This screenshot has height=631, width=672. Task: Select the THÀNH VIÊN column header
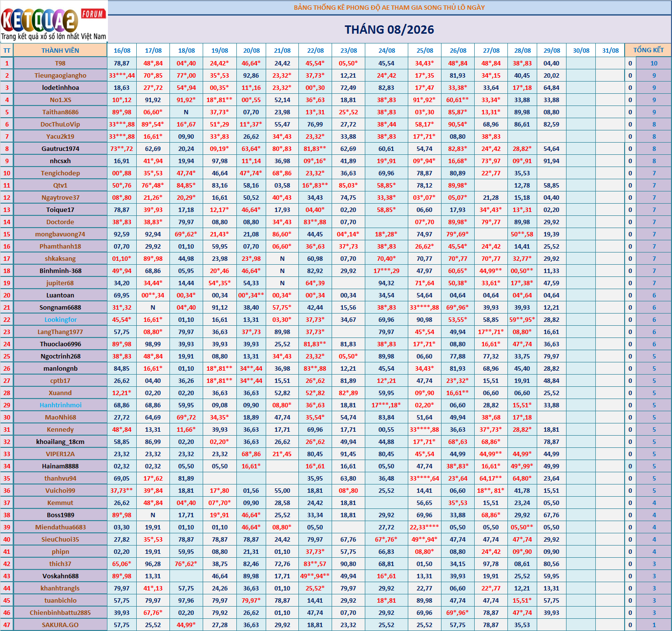coord(60,50)
